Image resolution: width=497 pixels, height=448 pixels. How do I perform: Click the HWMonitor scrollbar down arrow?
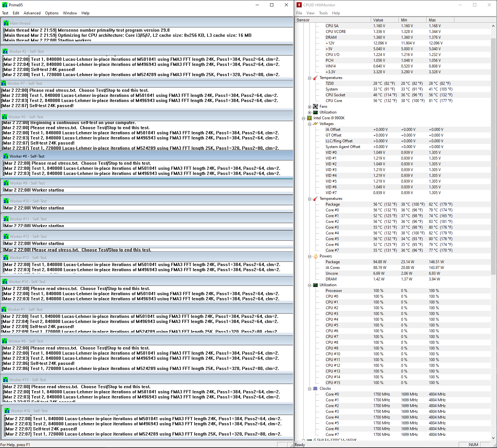493,438
